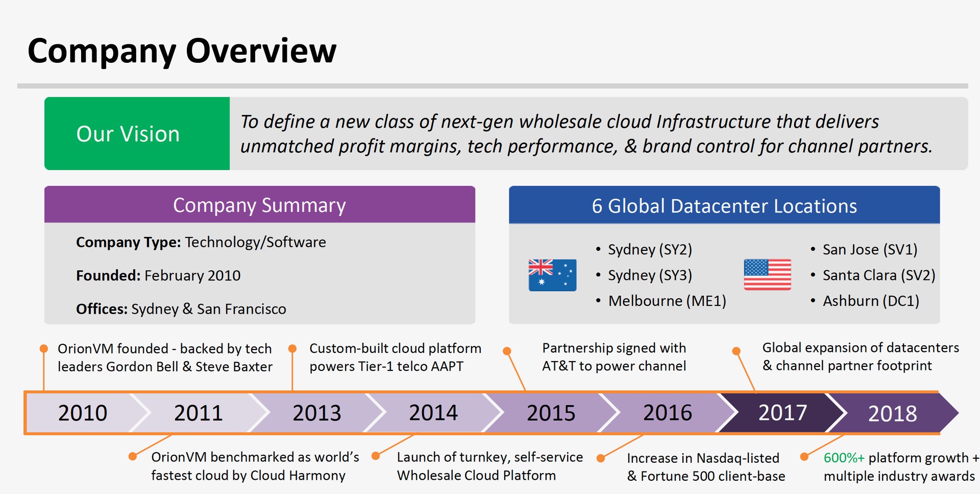
Task: Click orange dot beside 'Increase in Nasdaq-listed'
Action: [601, 458]
